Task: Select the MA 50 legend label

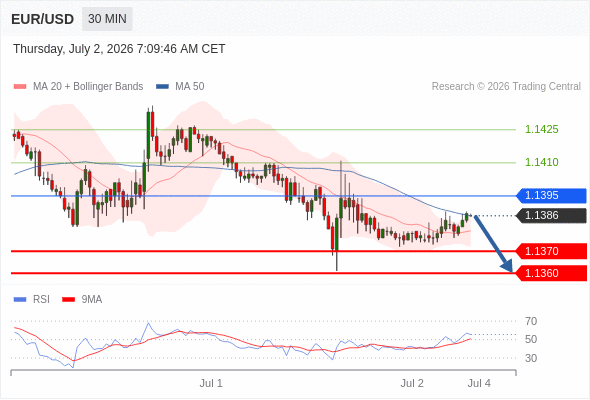Action: coord(190,87)
